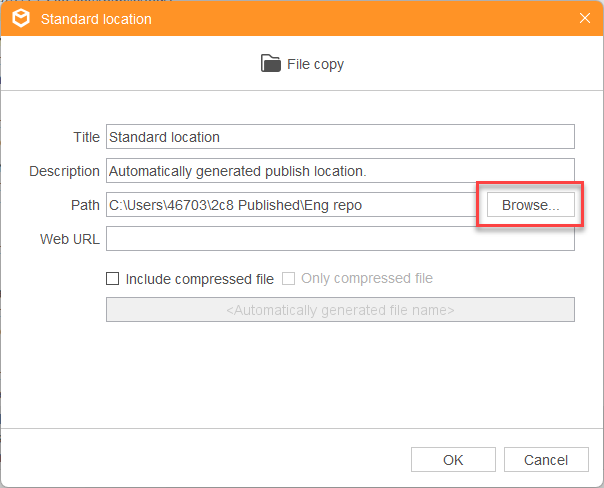Dismiss changes using the Cancel button
The height and width of the screenshot is (488, 604).
click(x=546, y=459)
